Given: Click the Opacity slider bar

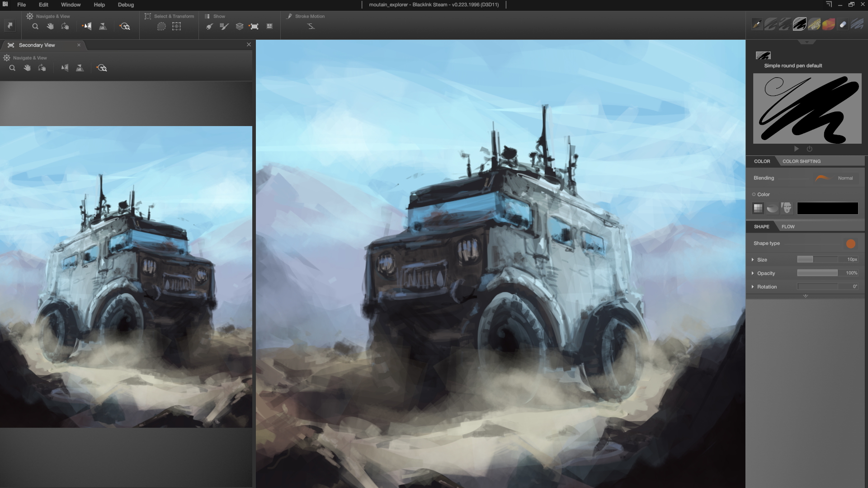Looking at the screenshot, I should 817,273.
